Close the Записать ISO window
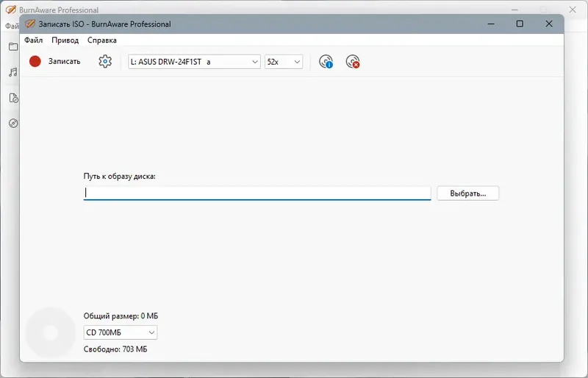588x378 pixels. point(549,24)
